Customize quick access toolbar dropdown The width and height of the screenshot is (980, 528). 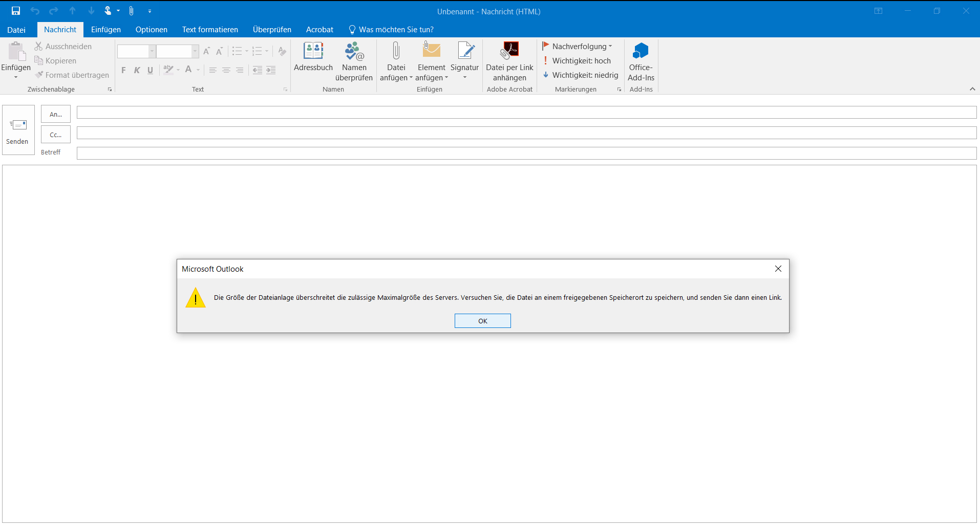(x=150, y=11)
